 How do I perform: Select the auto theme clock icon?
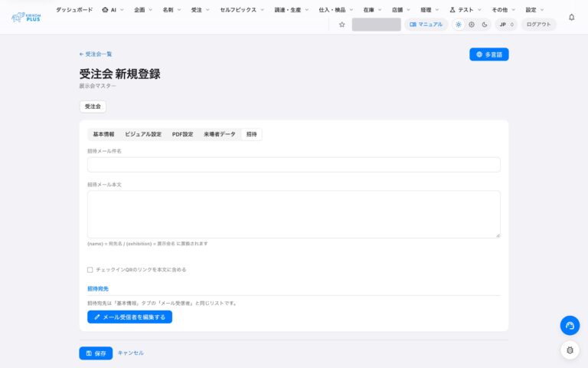pos(472,25)
